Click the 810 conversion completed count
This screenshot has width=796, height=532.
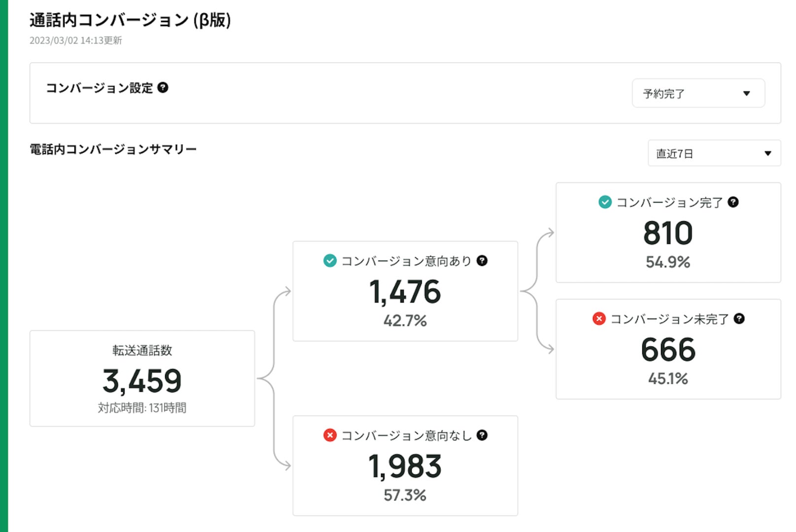pyautogui.click(x=668, y=233)
